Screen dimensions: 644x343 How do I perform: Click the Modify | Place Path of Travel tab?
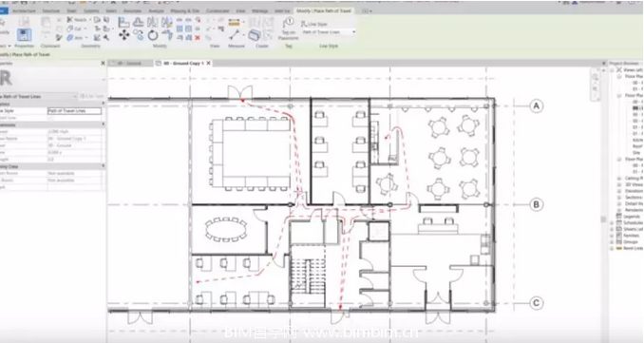point(324,11)
